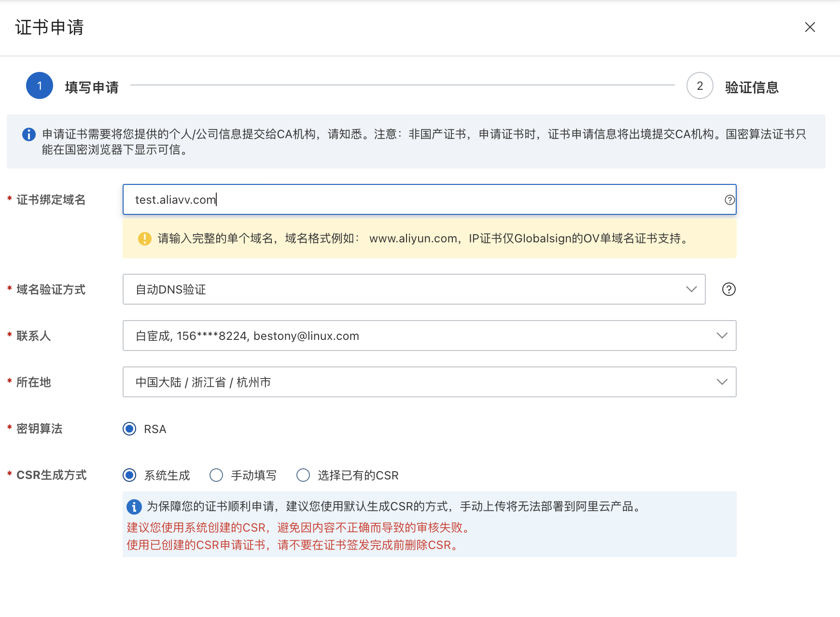Click the blue info icon in top notice
Viewport: 840px width, 617px height.
29,134
